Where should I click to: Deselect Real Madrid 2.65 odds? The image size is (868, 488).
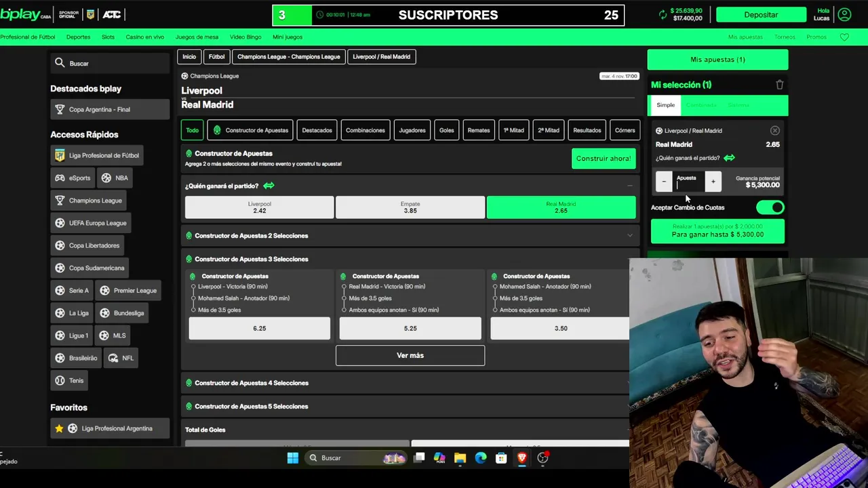(561, 207)
